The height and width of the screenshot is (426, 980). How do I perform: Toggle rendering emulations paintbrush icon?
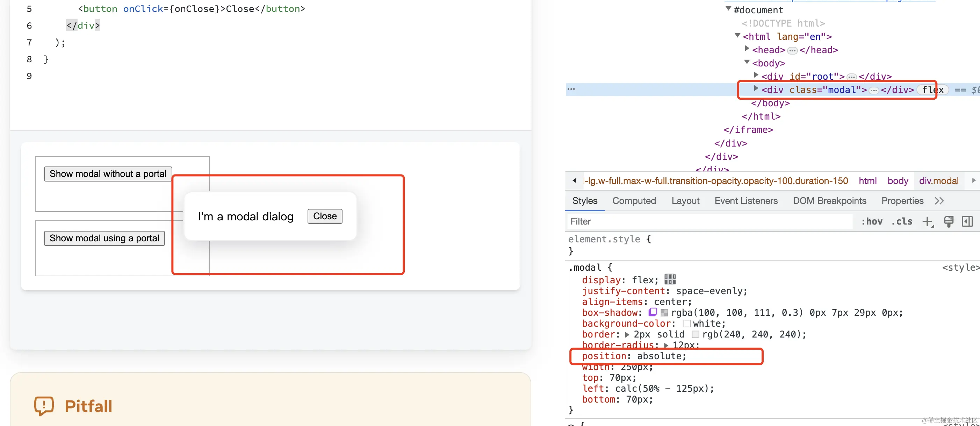(x=949, y=221)
